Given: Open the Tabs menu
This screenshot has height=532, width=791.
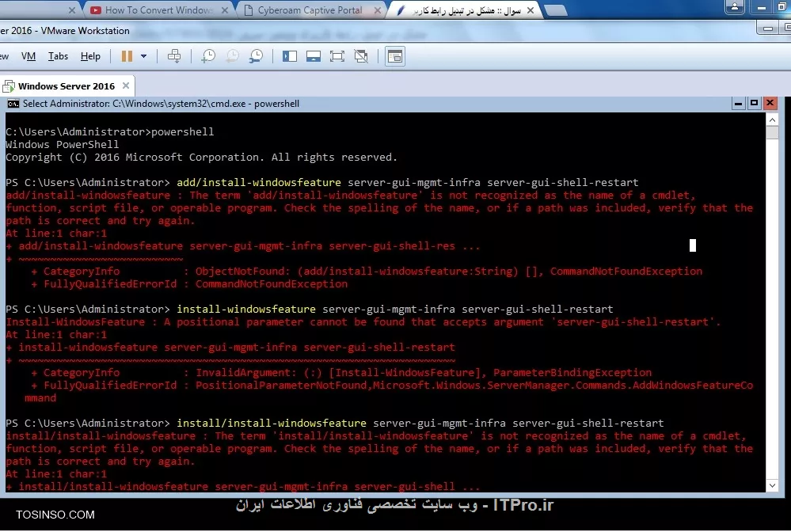Looking at the screenshot, I should (x=58, y=56).
